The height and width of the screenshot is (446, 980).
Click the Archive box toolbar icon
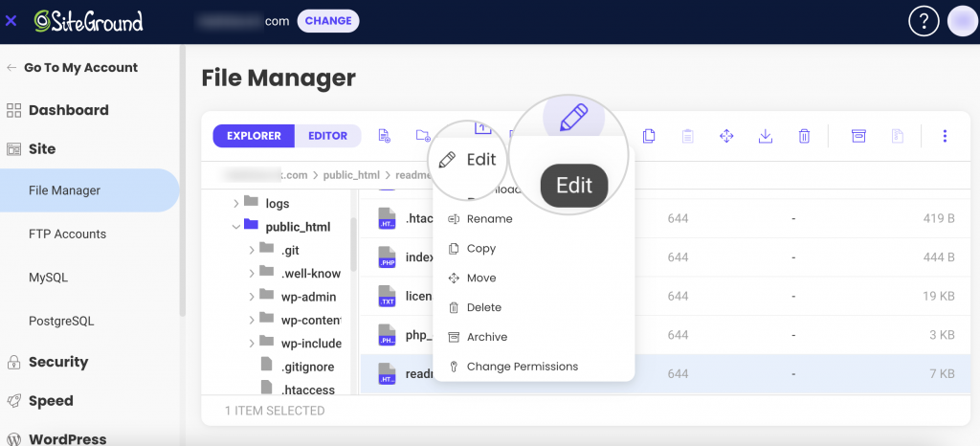point(858,136)
